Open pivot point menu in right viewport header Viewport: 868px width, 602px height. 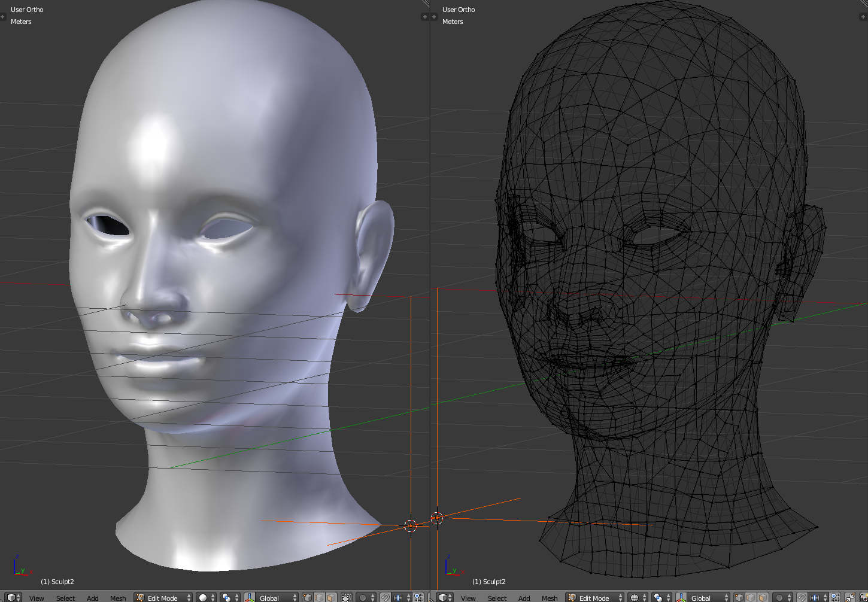(661, 597)
